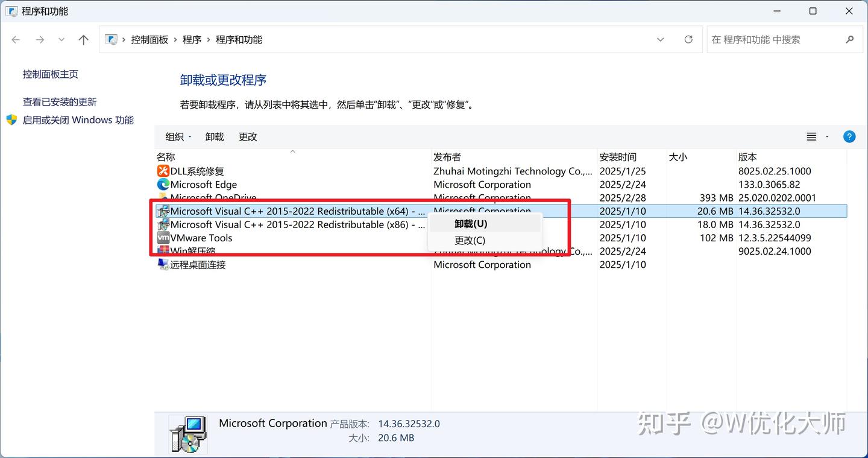The width and height of the screenshot is (868, 458).
Task: Go up one level arrow
Action: coord(83,40)
